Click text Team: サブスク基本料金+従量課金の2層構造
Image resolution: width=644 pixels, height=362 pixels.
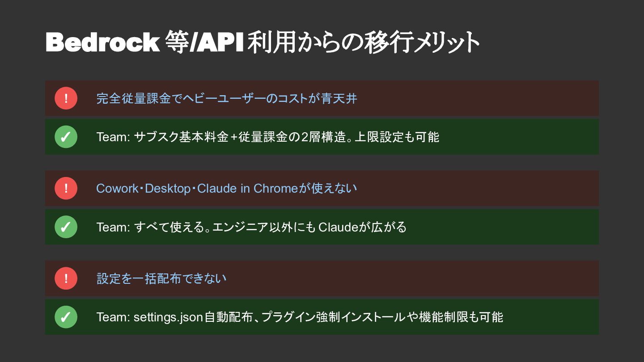point(221,137)
